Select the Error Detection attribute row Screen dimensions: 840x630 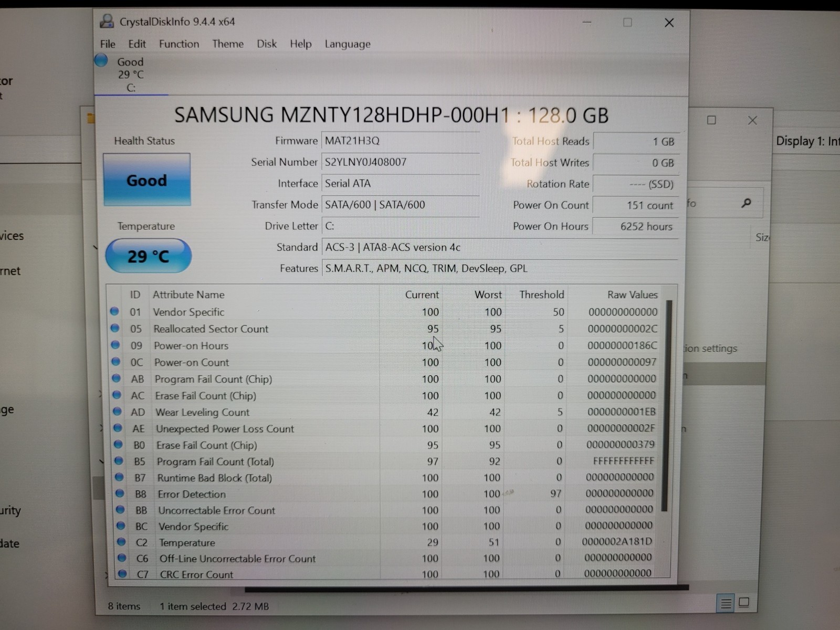(384, 494)
